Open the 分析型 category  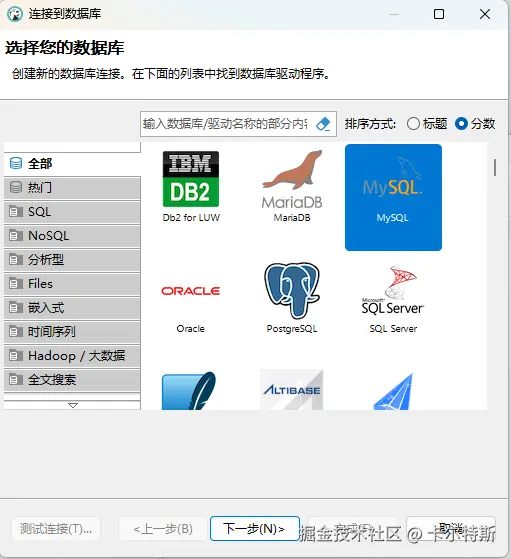pyautogui.click(x=72, y=260)
